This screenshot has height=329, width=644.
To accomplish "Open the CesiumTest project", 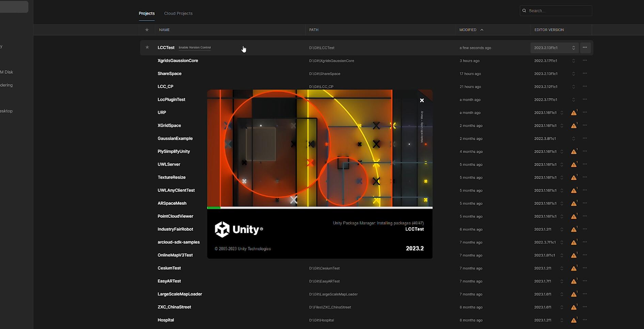I will [169, 268].
